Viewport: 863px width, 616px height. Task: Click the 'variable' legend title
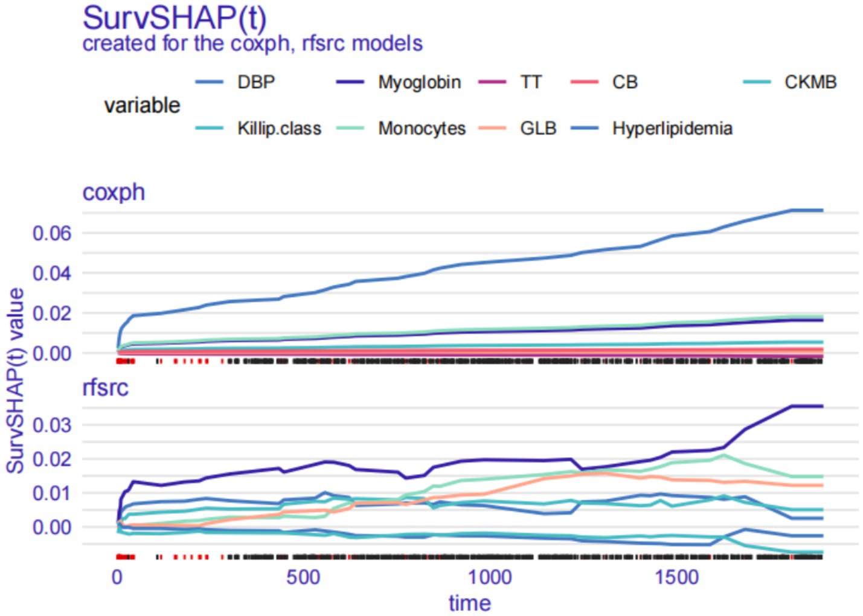pos(142,105)
